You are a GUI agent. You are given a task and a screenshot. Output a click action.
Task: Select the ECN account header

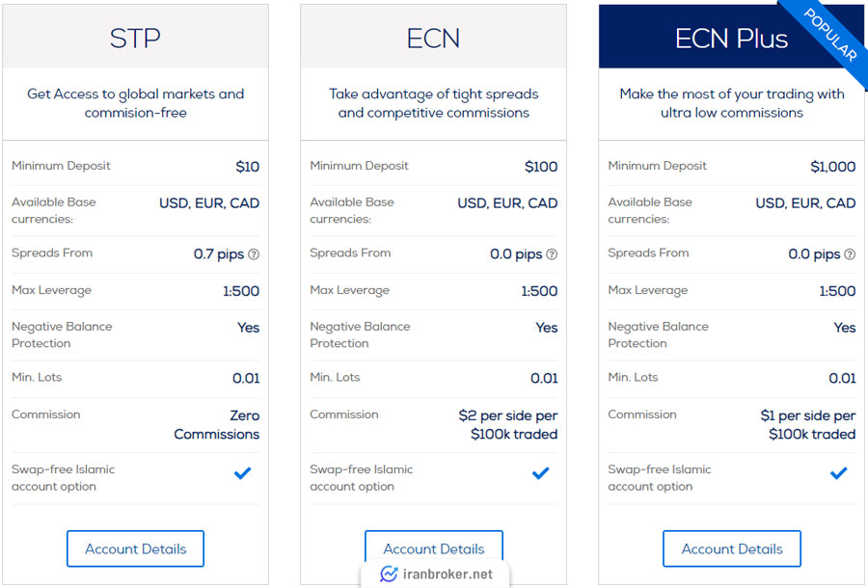(x=433, y=37)
